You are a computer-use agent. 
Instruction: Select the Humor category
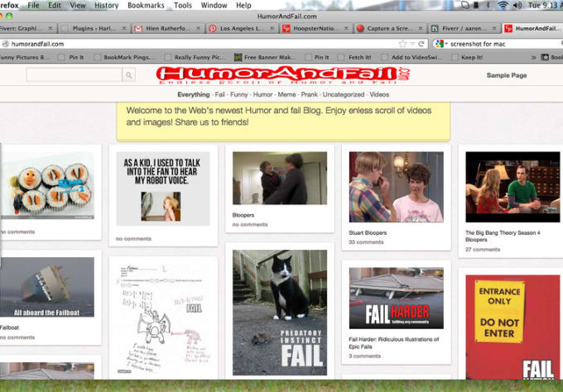click(x=262, y=94)
